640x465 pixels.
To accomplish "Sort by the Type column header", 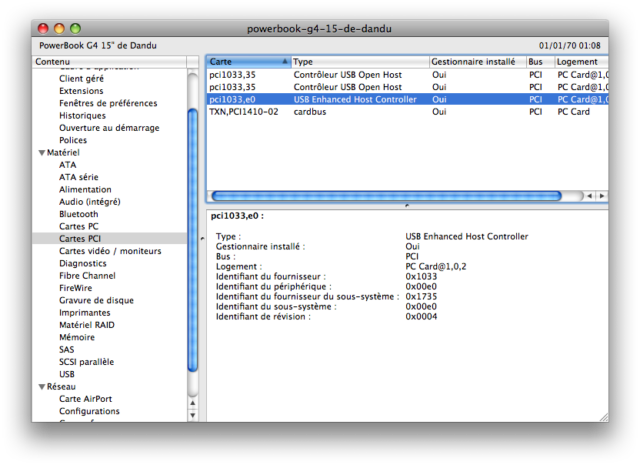I will 360,62.
